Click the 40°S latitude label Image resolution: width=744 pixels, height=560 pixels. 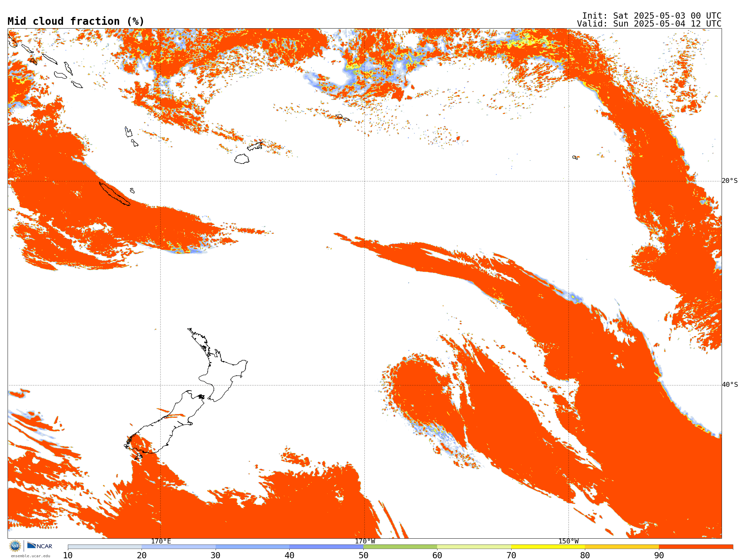(x=730, y=385)
